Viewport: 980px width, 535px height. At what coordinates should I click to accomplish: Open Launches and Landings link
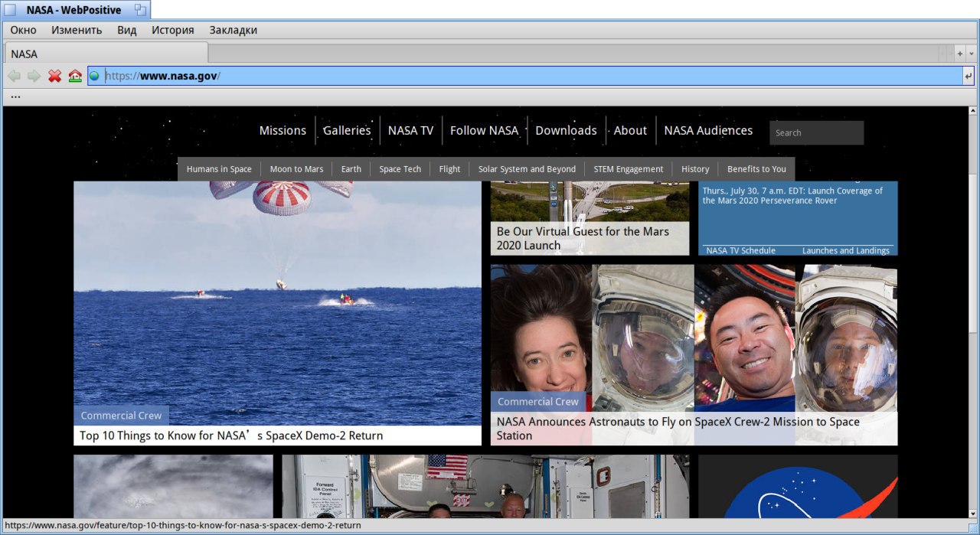[x=845, y=250]
